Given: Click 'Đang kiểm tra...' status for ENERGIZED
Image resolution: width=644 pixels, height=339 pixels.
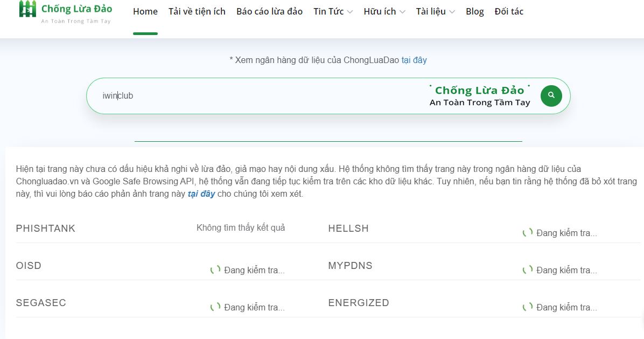Looking at the screenshot, I should click(567, 307).
